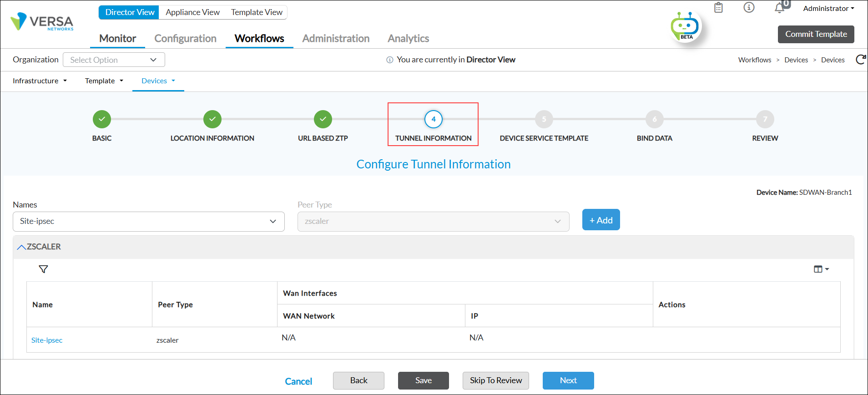
Task: Open the notifications bell icon
Action: (x=780, y=8)
